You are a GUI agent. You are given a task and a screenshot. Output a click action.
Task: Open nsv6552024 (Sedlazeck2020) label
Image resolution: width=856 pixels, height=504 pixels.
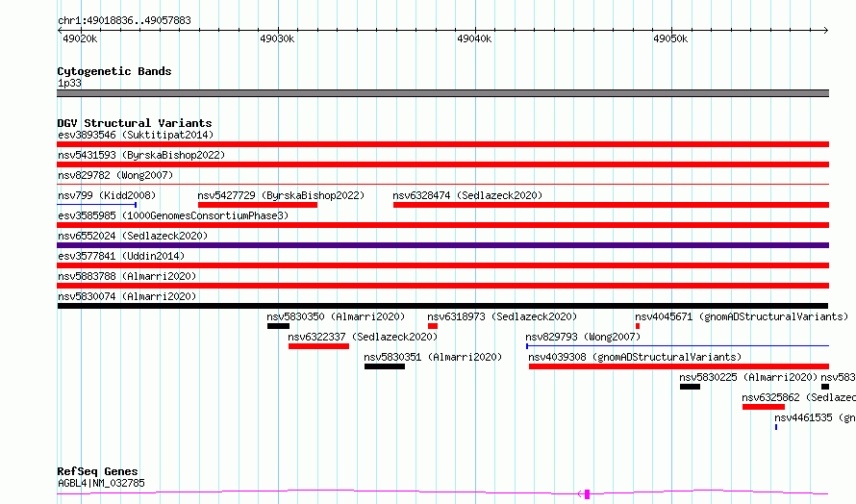click(133, 236)
